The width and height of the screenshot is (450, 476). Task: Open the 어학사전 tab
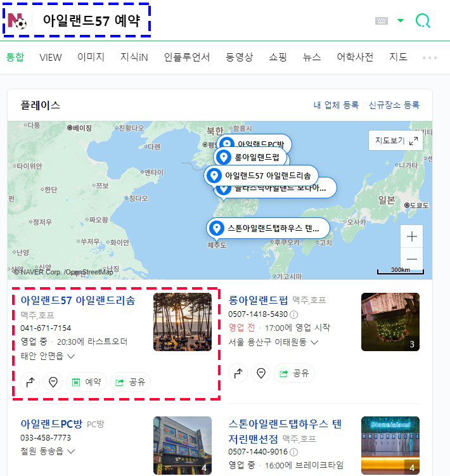click(x=355, y=57)
